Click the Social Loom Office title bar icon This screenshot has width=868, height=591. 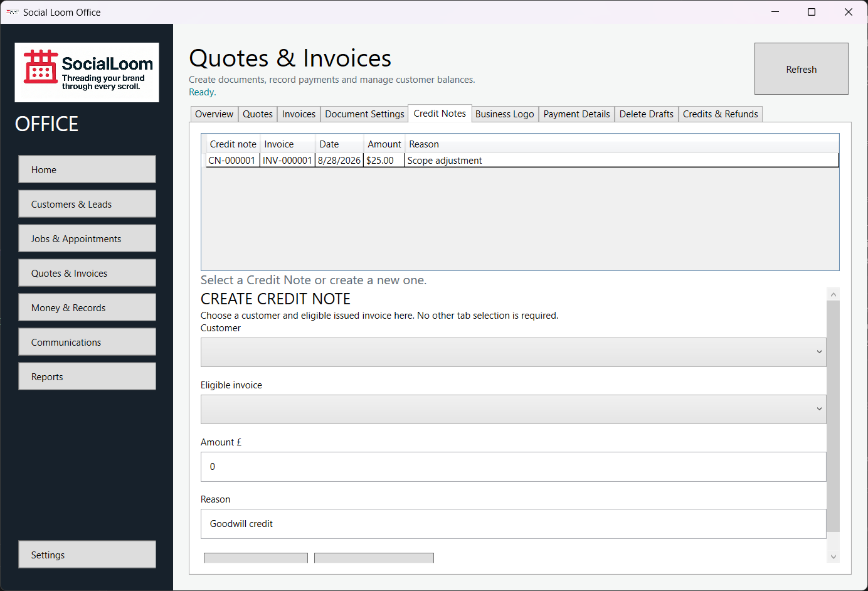point(12,12)
